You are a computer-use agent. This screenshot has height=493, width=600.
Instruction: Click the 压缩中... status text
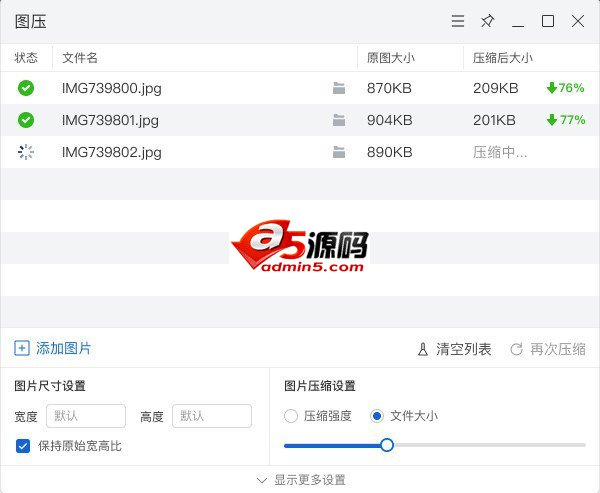500,152
